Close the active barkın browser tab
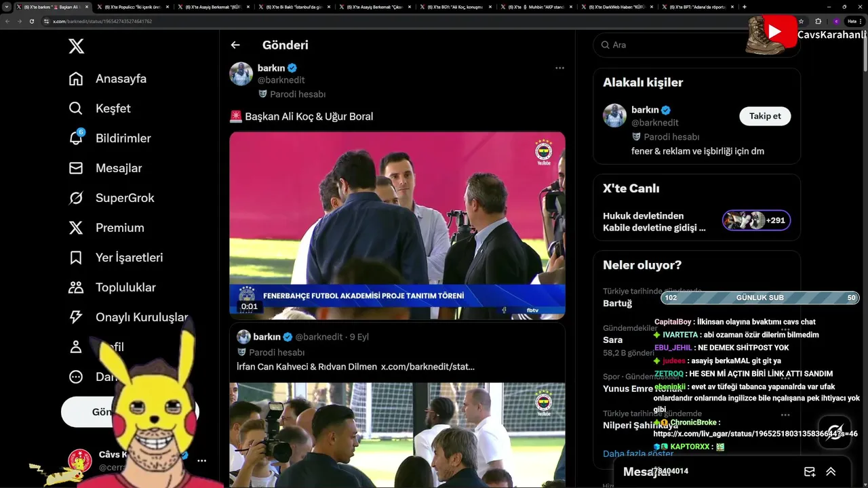Screen dimensions: 868x488 point(86,7)
